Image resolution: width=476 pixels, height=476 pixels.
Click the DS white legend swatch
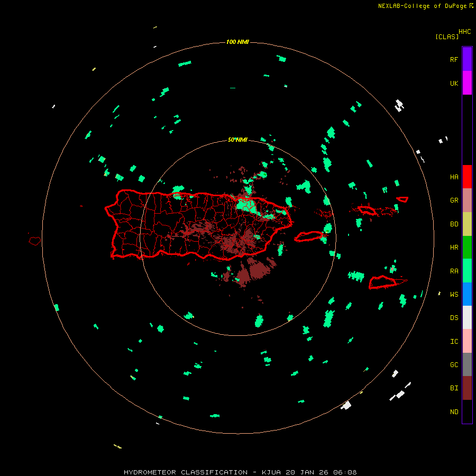point(467,317)
